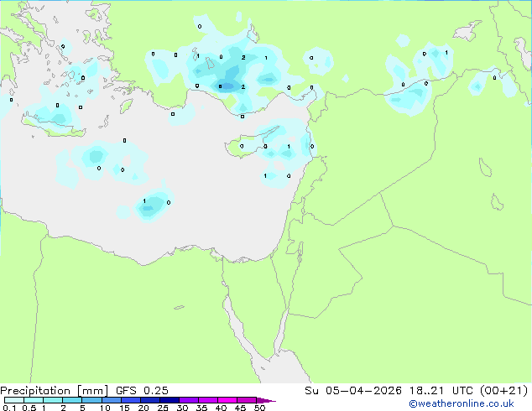Select the 0.5–1 mm legend color box

coord(34,400)
